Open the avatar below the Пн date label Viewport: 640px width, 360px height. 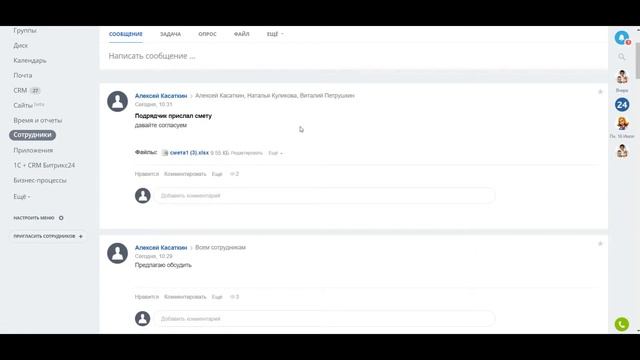pyautogui.click(x=622, y=151)
